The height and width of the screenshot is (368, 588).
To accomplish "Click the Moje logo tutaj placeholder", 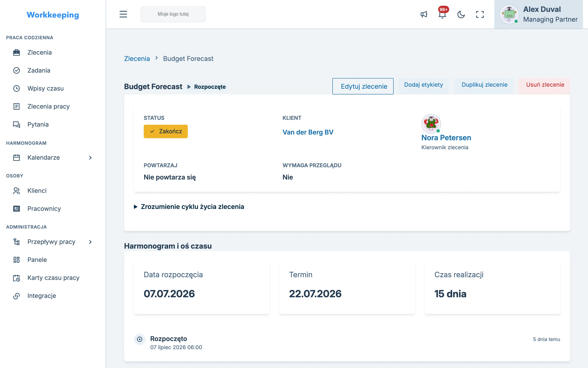I will point(173,14).
